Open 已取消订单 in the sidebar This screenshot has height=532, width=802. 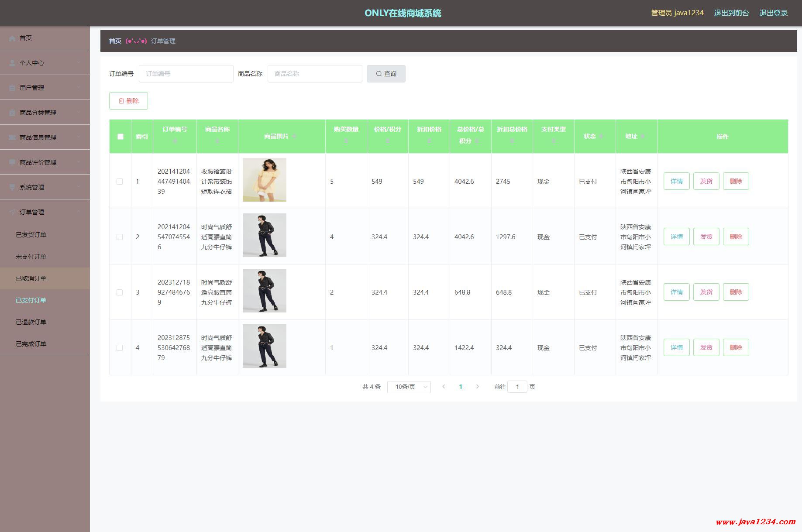tap(45, 278)
